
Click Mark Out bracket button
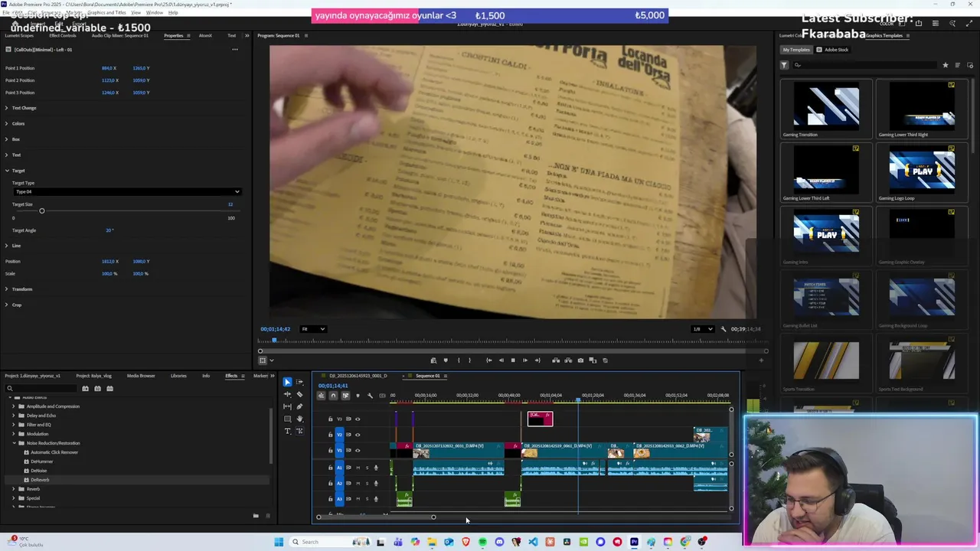click(x=469, y=360)
